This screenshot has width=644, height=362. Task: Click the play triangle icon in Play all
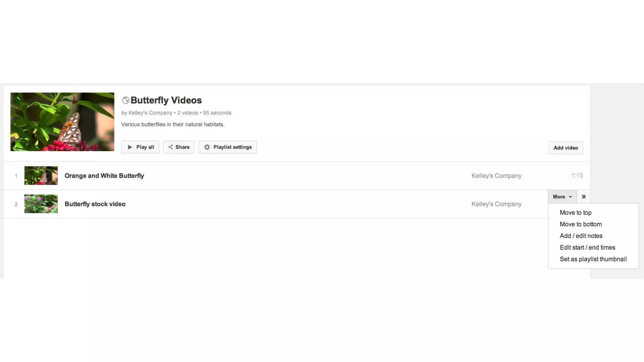pyautogui.click(x=130, y=147)
